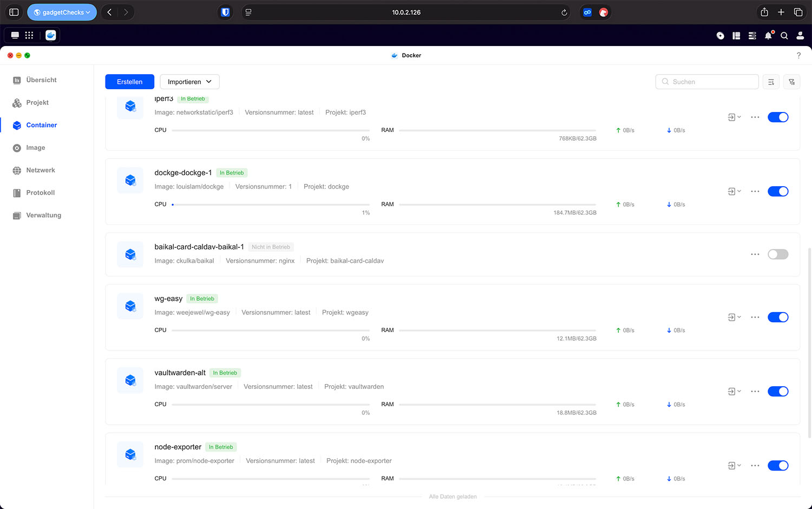Click the Docker help question mark
Viewport: 812px width, 509px height.
click(x=798, y=55)
